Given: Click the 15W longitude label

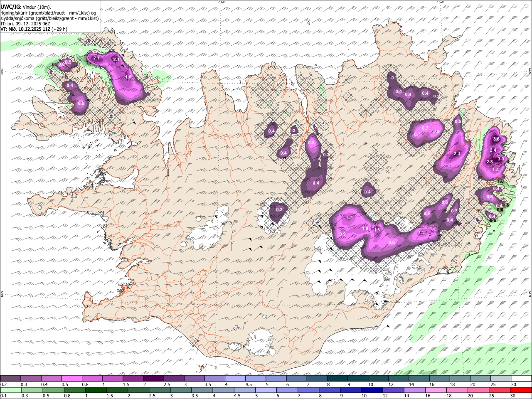Looking at the screenshot, I should point(440,2).
